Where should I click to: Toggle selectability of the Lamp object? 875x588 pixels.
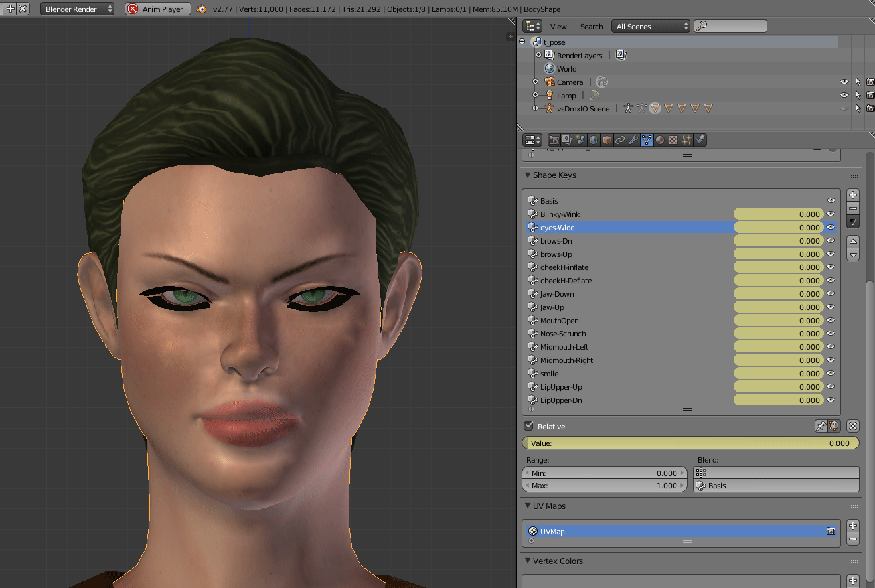click(858, 95)
